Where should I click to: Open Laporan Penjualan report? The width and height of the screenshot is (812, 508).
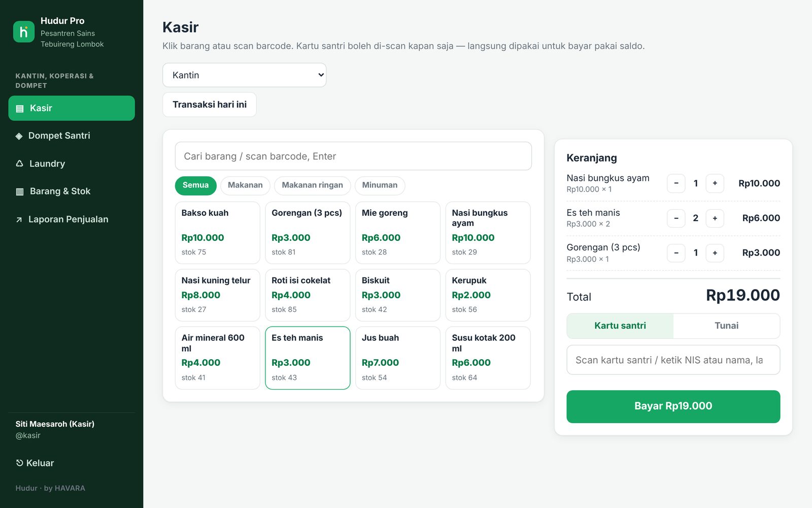click(x=72, y=219)
